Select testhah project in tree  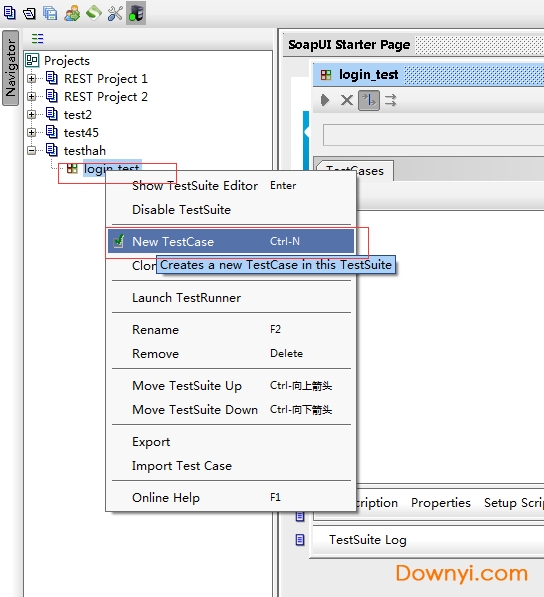click(85, 150)
